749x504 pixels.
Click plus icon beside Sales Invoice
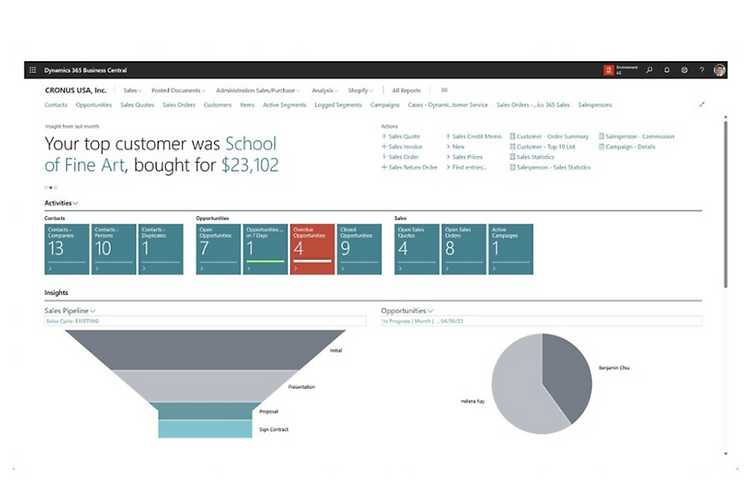pos(384,147)
